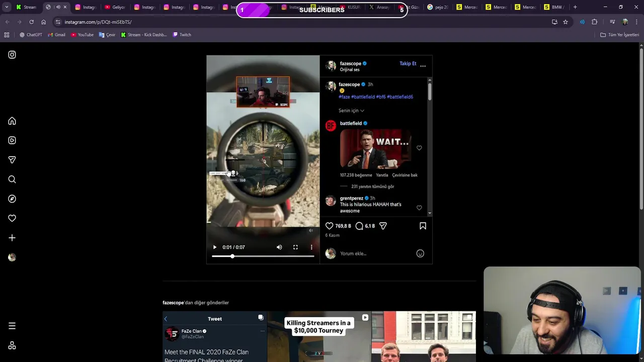Open the tab search dropdown arrow
This screenshot has width=644, height=362.
click(x=7, y=7)
